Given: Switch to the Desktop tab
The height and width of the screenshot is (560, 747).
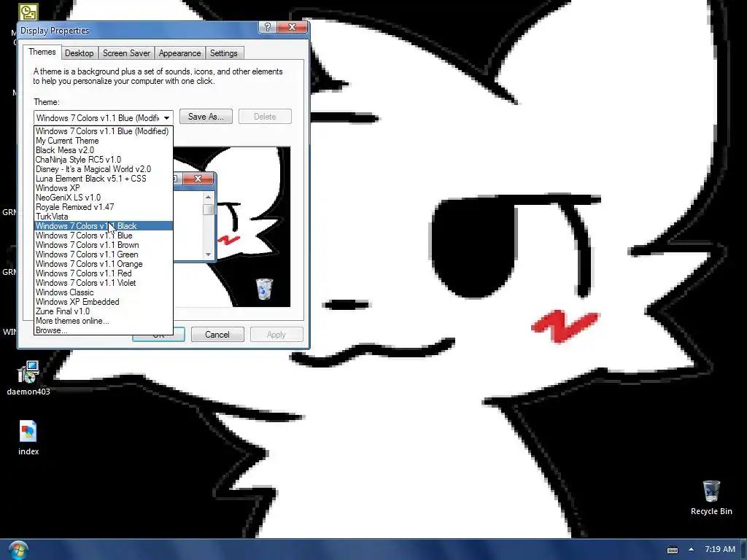Looking at the screenshot, I should click(x=79, y=52).
